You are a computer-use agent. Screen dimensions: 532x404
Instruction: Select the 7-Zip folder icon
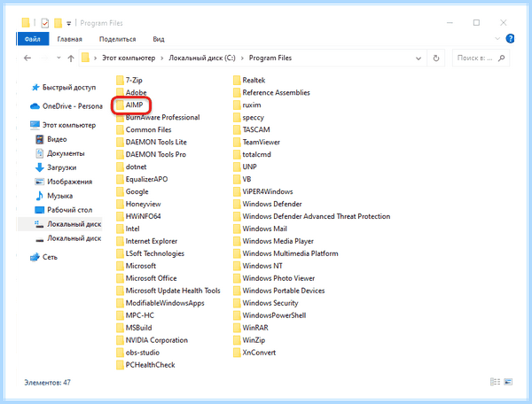pos(120,81)
